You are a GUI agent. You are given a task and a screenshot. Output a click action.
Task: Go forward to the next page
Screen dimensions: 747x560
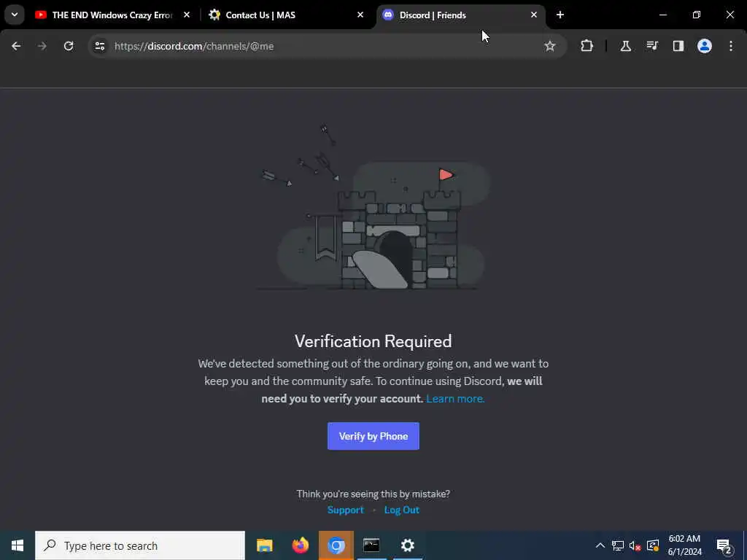[42, 46]
